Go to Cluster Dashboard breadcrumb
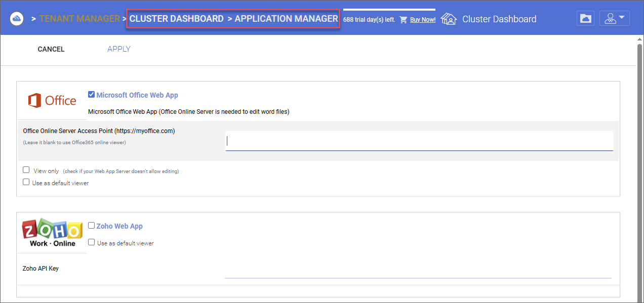Screen dimensions: 644x303 [176, 19]
